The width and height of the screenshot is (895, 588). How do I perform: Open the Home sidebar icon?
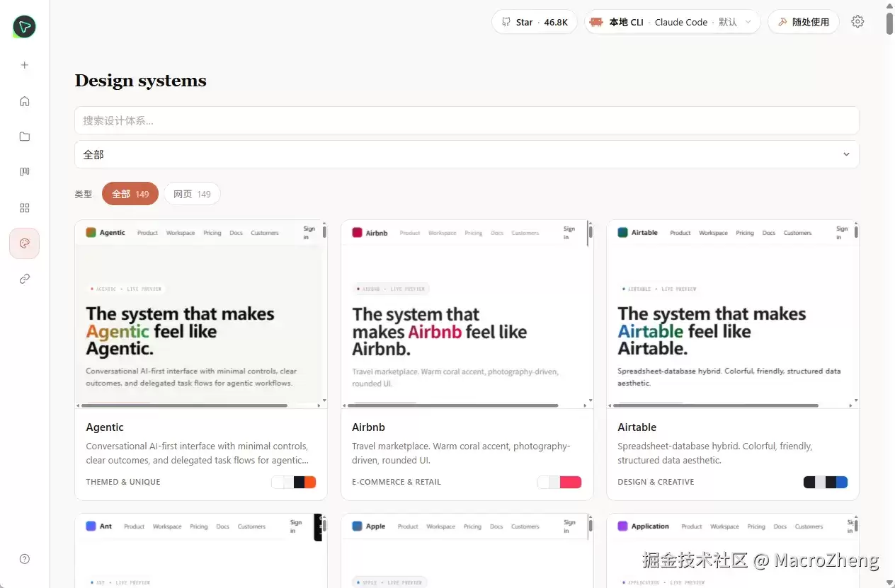tap(25, 101)
